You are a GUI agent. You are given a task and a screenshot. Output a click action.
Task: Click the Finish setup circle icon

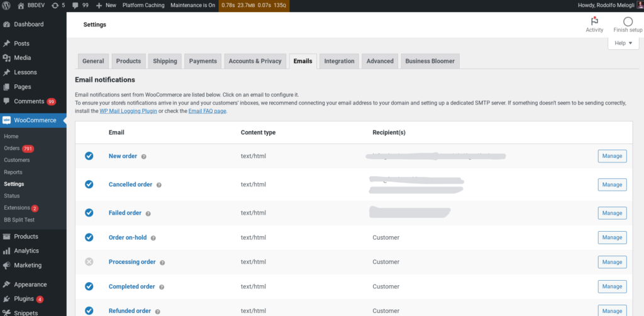[x=628, y=21]
